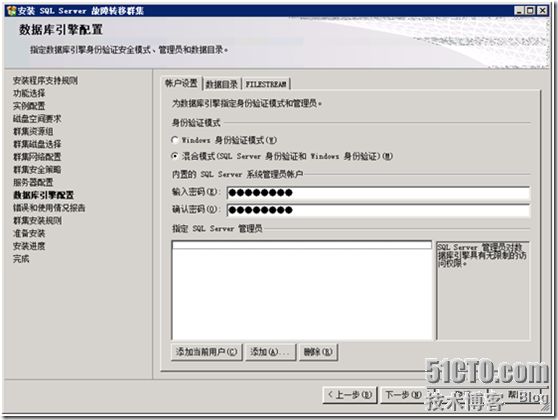
Task: Select 群集资源组 in the step list
Action: (33, 131)
